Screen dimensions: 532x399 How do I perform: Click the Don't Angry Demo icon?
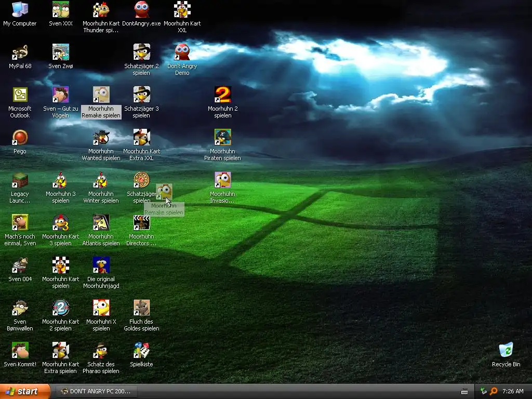182,52
